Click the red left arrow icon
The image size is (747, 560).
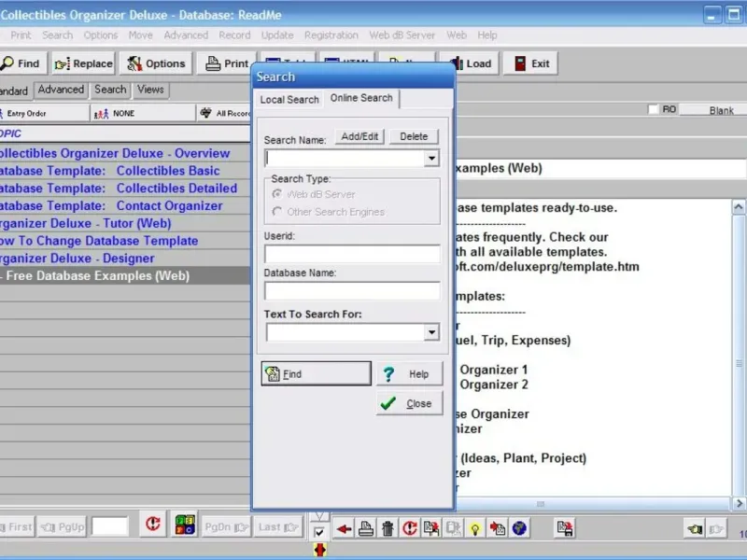[x=344, y=528]
